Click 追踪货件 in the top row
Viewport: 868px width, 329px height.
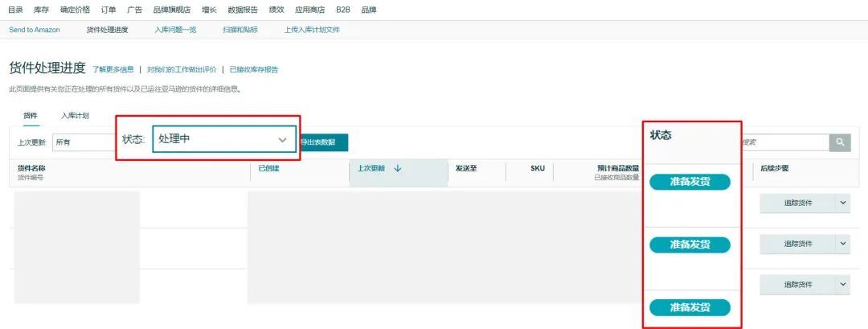[x=798, y=204]
